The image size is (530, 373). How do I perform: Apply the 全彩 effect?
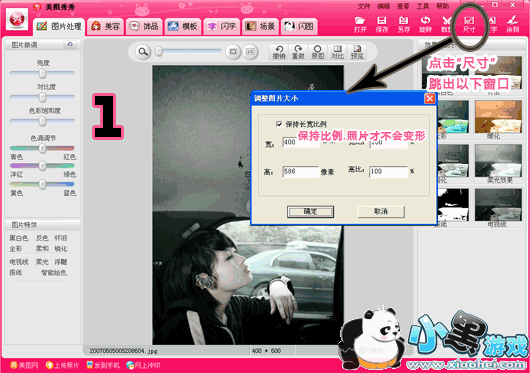pos(16,249)
